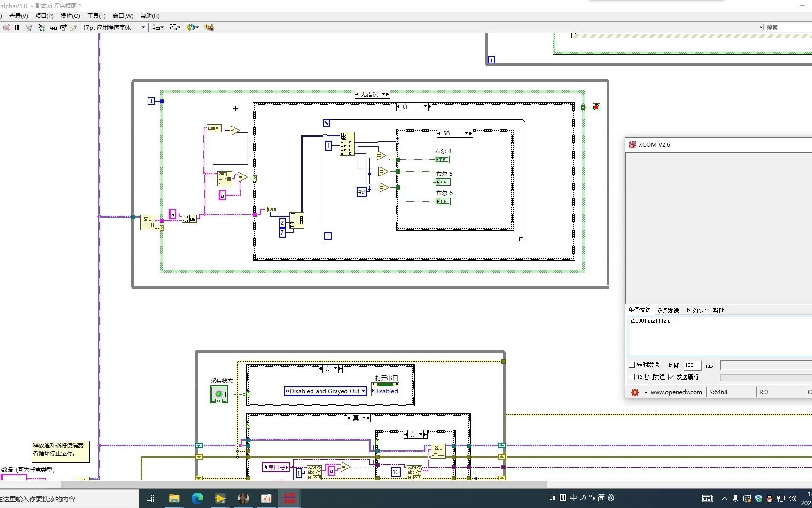This screenshot has width=812, height=508.
Task: Pause the running VI
Action: coord(17,28)
